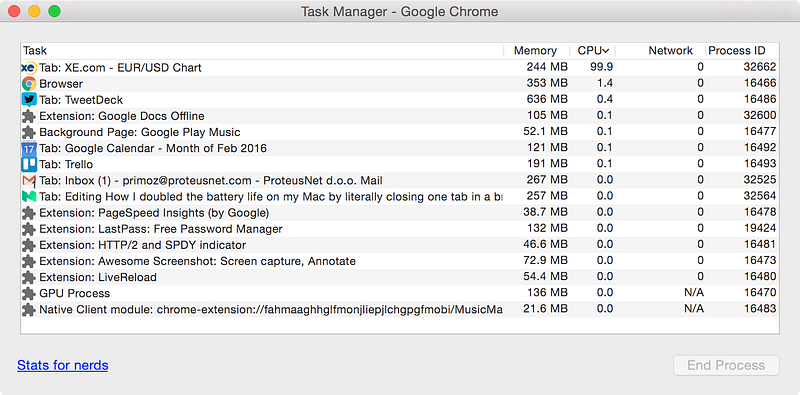Viewport: 800px width, 395px height.
Task: Click the Chrome Browser process icon
Action: 29,84
